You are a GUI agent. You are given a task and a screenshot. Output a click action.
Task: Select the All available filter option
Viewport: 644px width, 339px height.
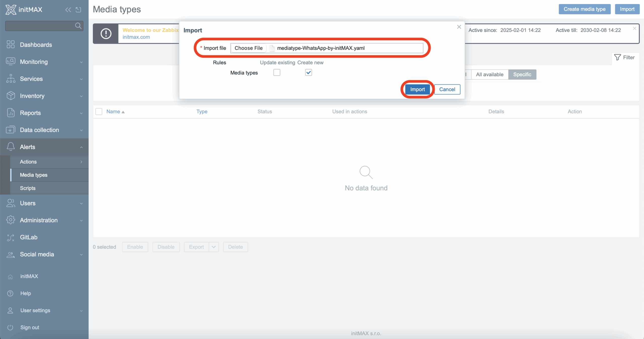pos(490,74)
